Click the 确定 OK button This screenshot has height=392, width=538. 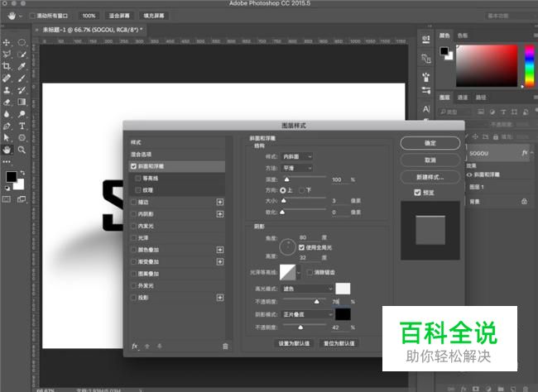coord(430,143)
